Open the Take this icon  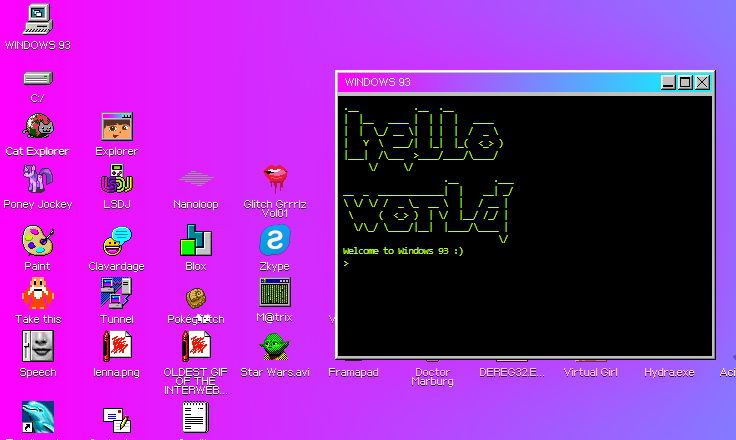click(38, 293)
